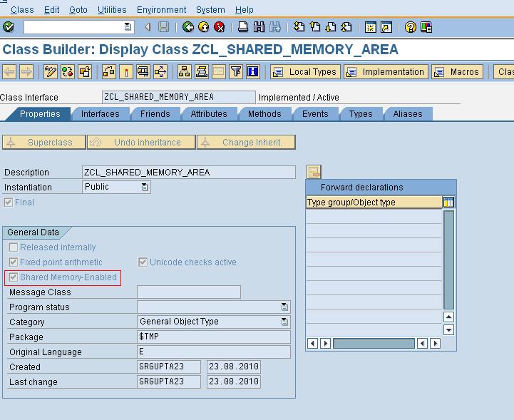514x420 pixels.
Task: Click the Local Types button
Action: [x=305, y=72]
